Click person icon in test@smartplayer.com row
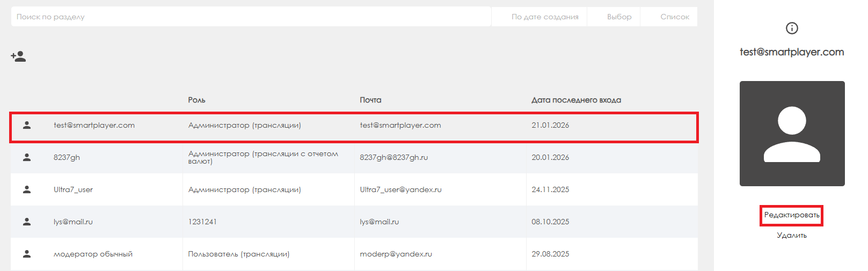The image size is (868, 271). (x=27, y=125)
